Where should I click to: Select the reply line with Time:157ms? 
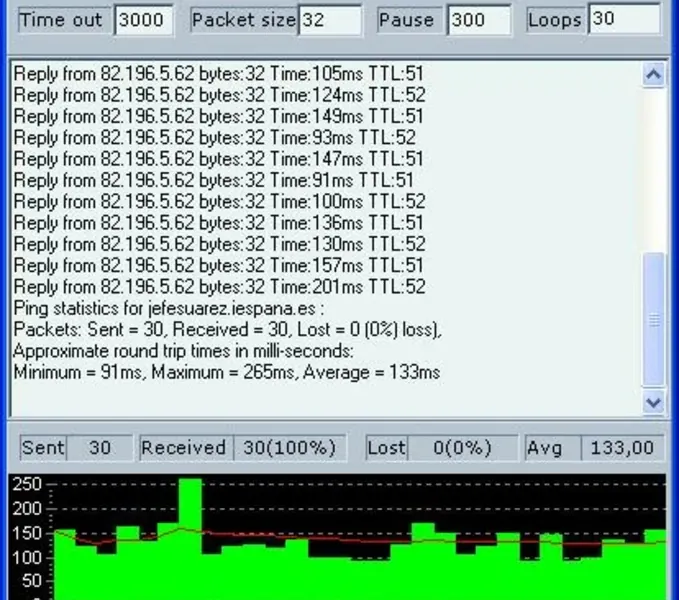[x=219, y=265]
